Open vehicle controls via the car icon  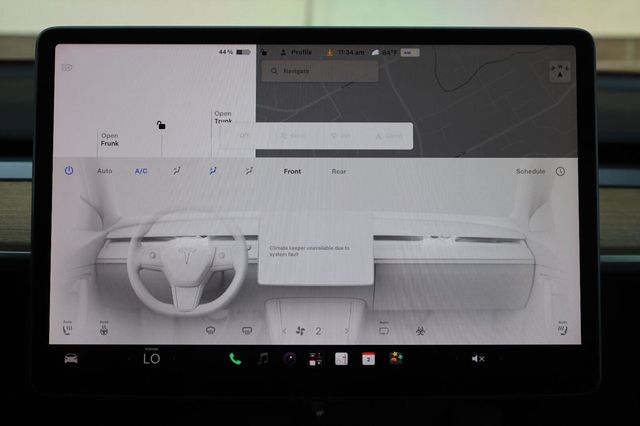point(71,359)
